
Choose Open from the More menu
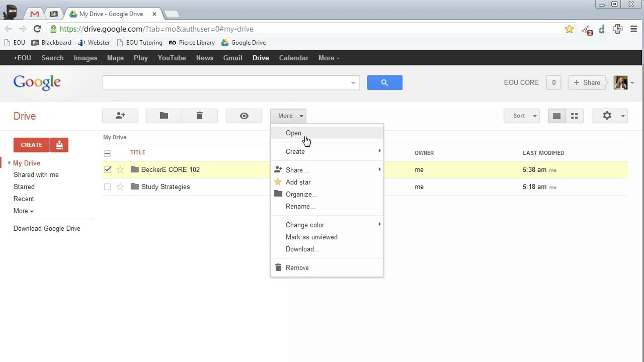pyautogui.click(x=327, y=133)
